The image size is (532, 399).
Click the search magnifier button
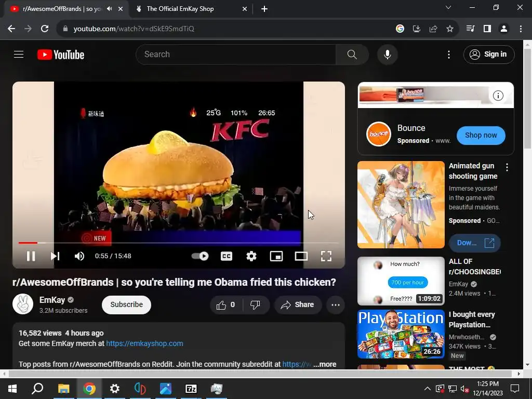pos(352,54)
